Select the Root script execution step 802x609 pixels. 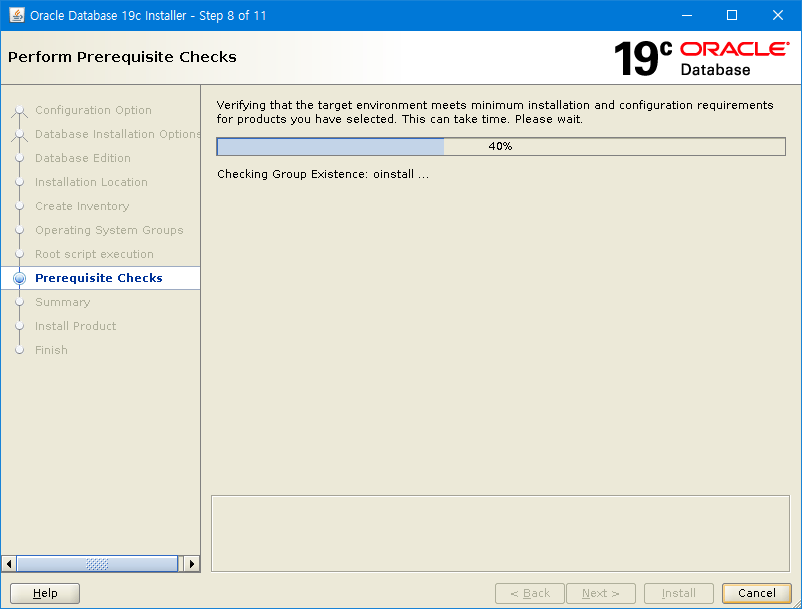94,254
